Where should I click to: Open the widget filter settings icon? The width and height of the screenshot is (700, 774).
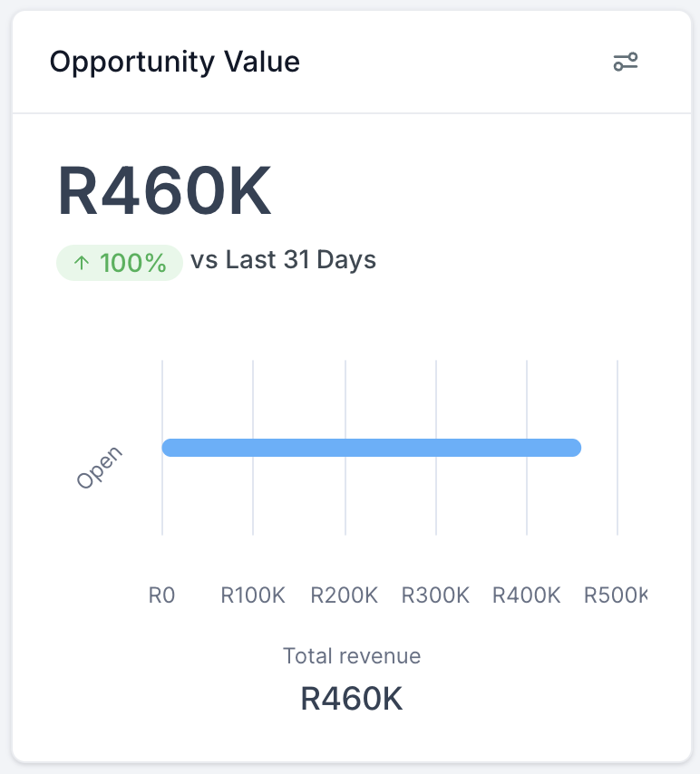[626, 63]
